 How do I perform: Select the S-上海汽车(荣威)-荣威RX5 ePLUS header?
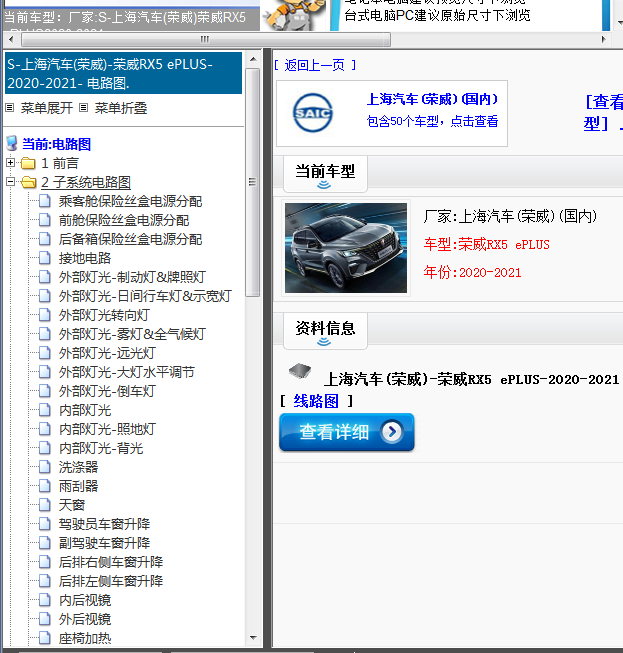pos(124,73)
